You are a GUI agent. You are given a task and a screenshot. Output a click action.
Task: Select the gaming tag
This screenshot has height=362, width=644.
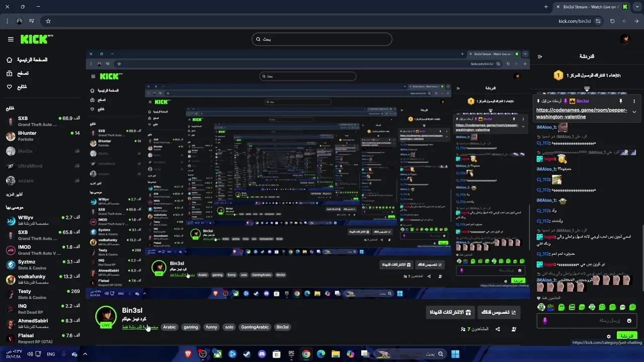coord(191,327)
